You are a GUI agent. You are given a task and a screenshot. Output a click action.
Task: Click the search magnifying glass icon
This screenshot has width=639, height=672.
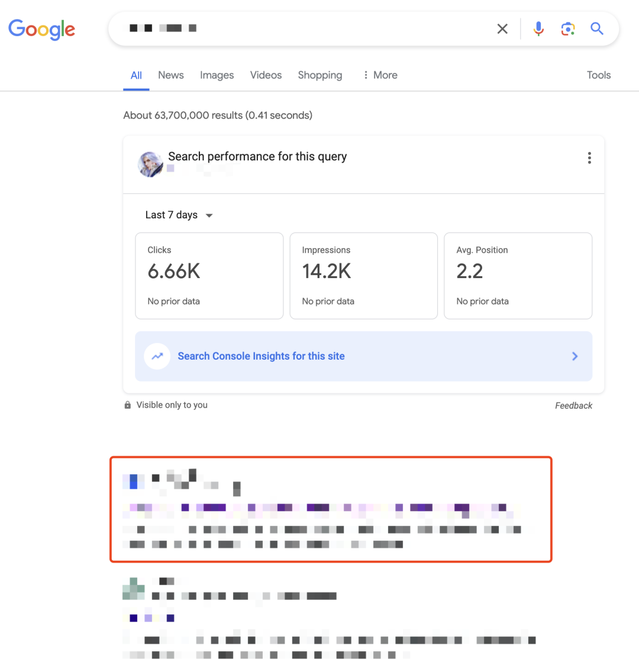click(x=596, y=28)
